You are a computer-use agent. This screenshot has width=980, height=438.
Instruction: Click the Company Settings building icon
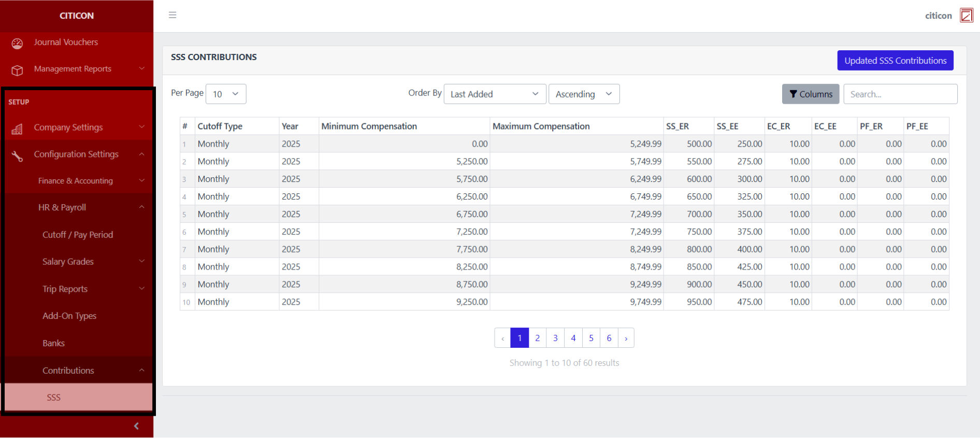[17, 129]
